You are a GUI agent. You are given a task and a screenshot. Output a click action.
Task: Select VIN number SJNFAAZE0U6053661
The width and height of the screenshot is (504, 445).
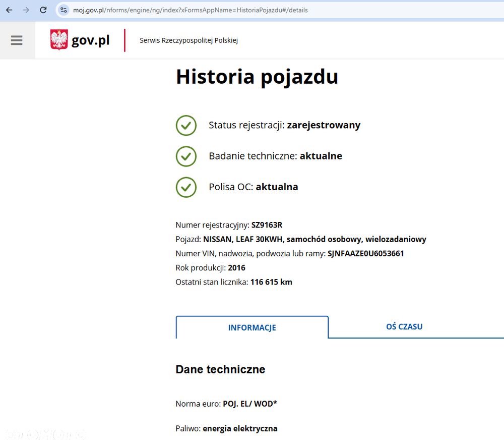366,254
